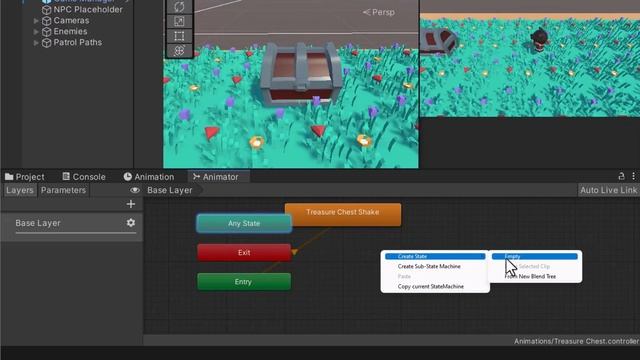
Task: Click the Enemies object cube icon
Action: pyautogui.click(x=47, y=32)
